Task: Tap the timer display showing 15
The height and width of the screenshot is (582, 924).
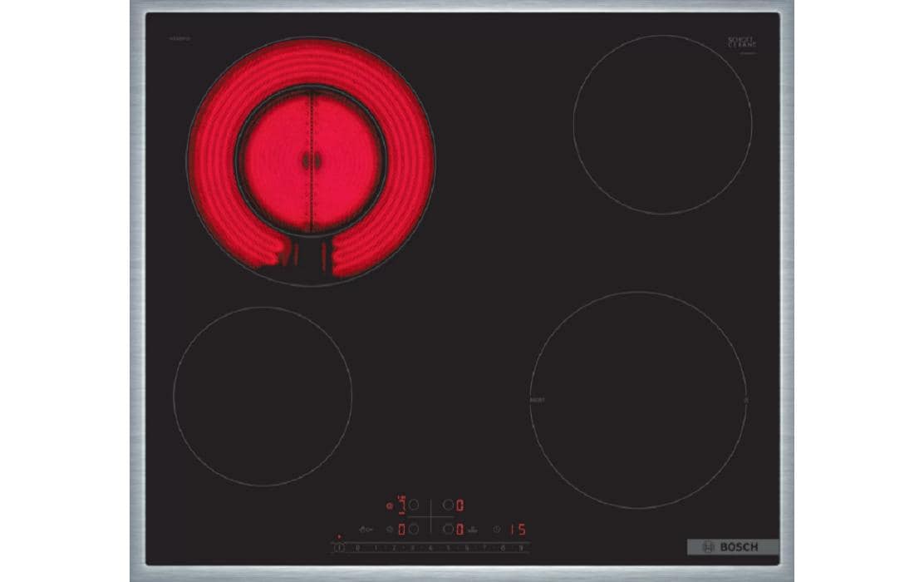Action: click(518, 529)
